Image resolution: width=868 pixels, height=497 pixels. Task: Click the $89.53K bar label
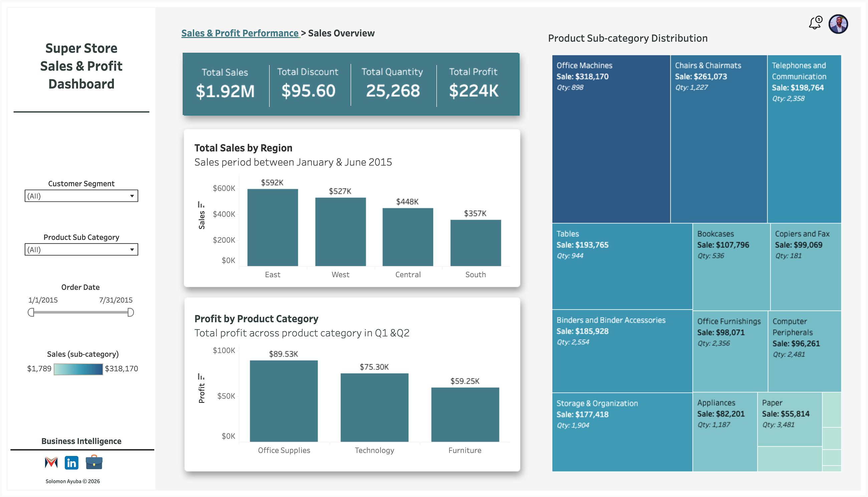coord(283,354)
